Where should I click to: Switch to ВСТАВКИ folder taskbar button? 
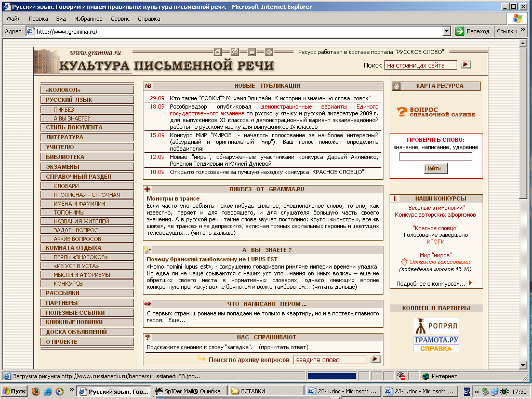click(x=267, y=391)
